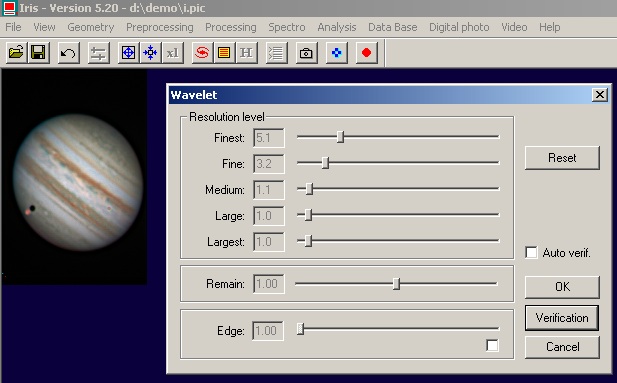
Task: Click the Finest value field 5.1
Action: coord(268,138)
